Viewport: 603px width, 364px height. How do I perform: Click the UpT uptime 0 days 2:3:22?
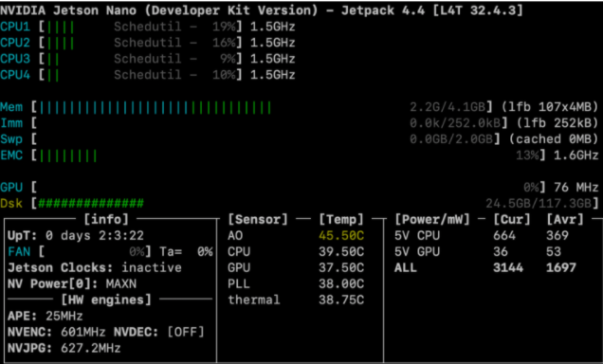[x=76, y=235]
